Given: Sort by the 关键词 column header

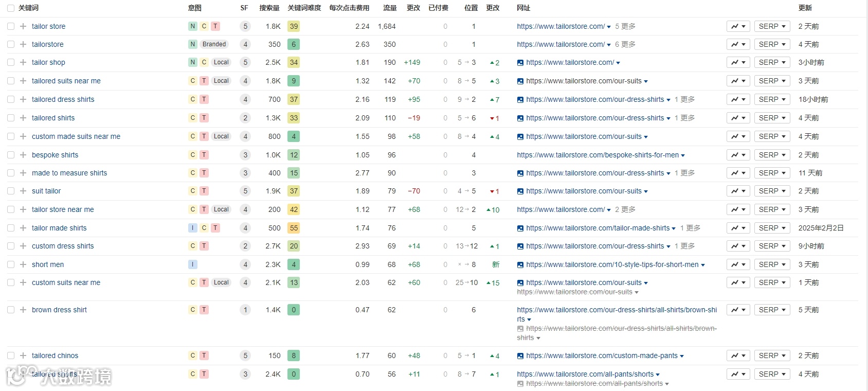Looking at the screenshot, I should tap(28, 8).
